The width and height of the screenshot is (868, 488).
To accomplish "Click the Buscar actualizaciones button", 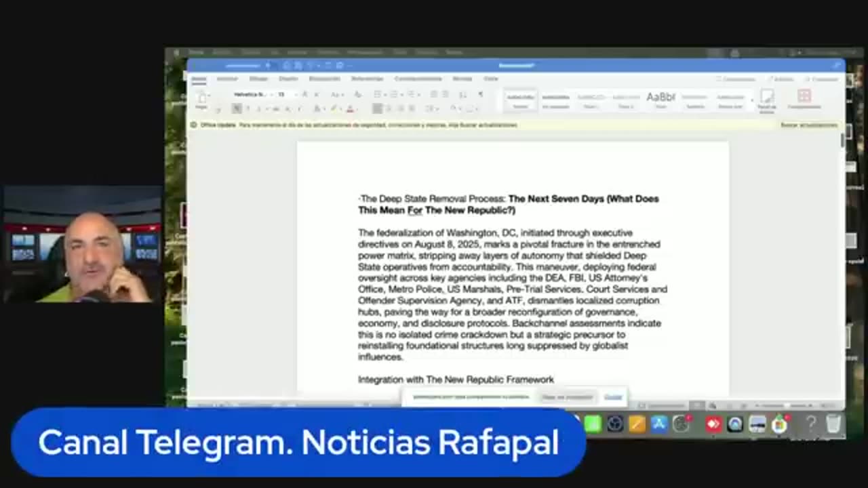I will click(809, 125).
